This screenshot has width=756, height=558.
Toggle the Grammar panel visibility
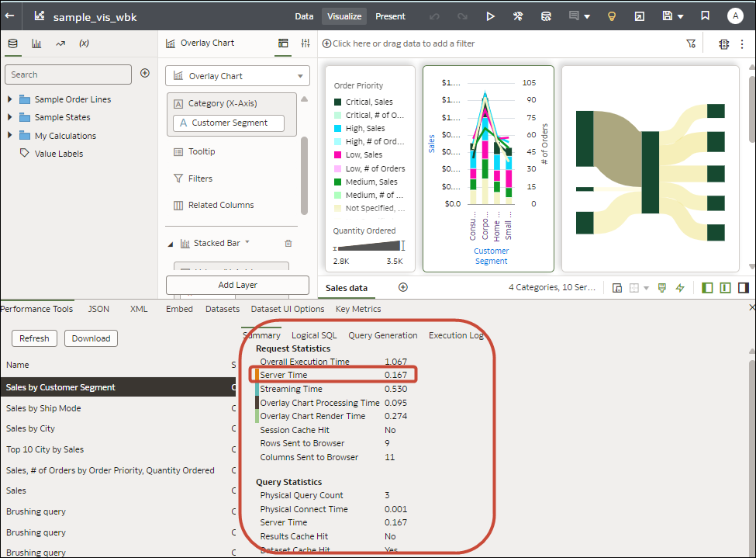point(725,288)
